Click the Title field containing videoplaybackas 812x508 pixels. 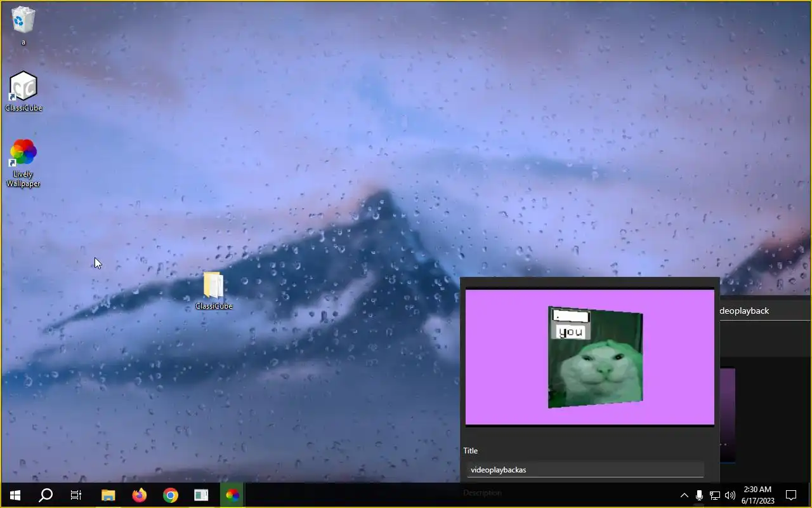[x=585, y=470]
